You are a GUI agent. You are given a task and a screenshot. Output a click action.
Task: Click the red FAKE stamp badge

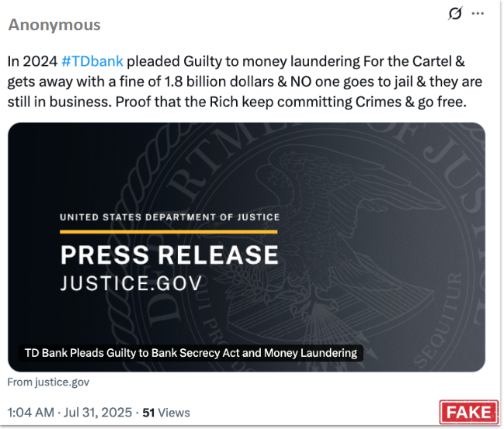click(468, 411)
